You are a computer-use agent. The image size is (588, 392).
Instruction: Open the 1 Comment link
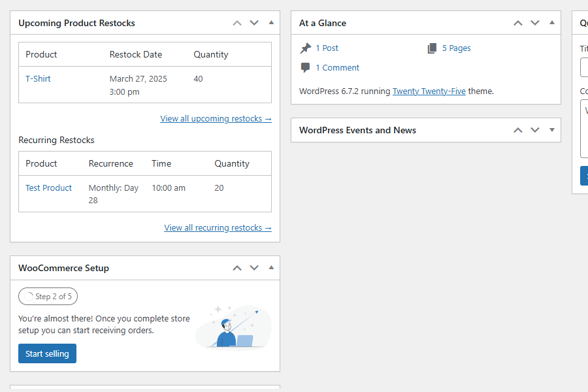click(x=337, y=67)
